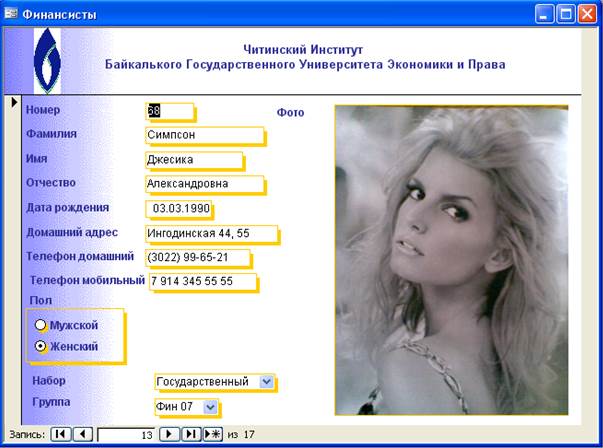Click the form icon in title bar
The width and height of the screenshot is (603, 448).
[11, 14]
